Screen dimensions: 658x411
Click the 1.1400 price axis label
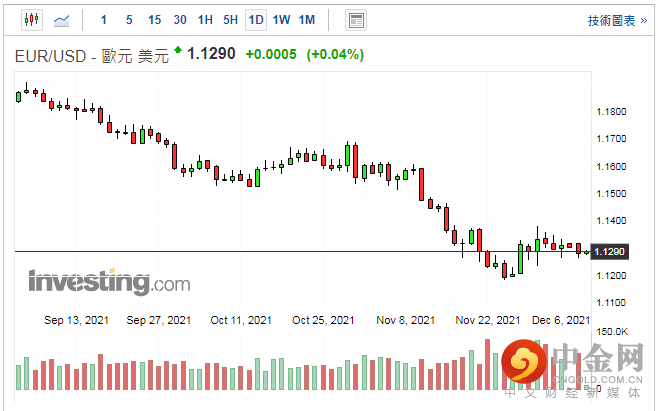point(611,220)
